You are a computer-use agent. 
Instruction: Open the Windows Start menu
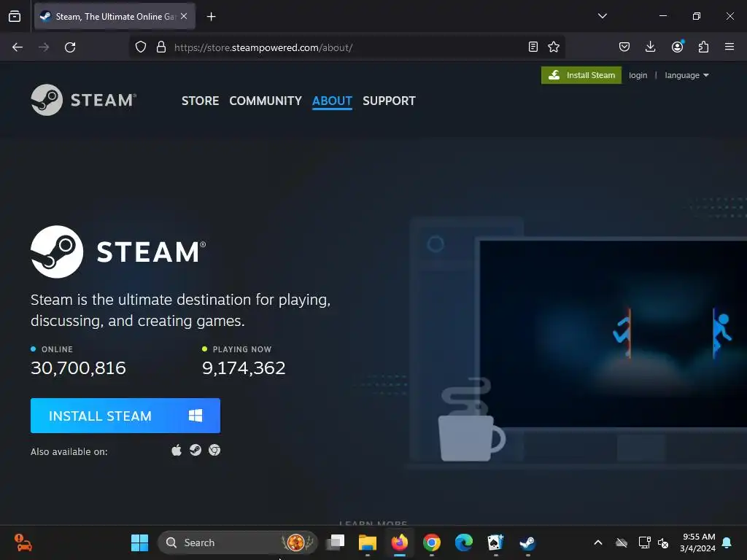pyautogui.click(x=139, y=542)
